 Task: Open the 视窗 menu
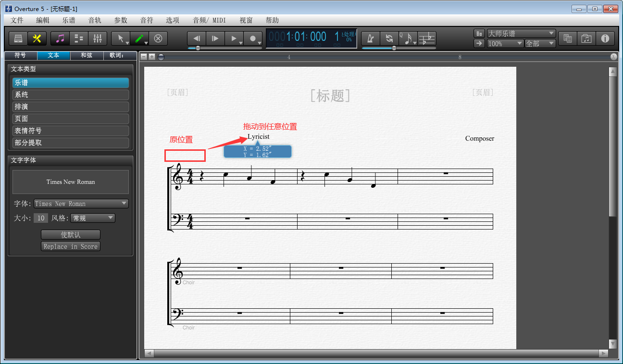246,20
